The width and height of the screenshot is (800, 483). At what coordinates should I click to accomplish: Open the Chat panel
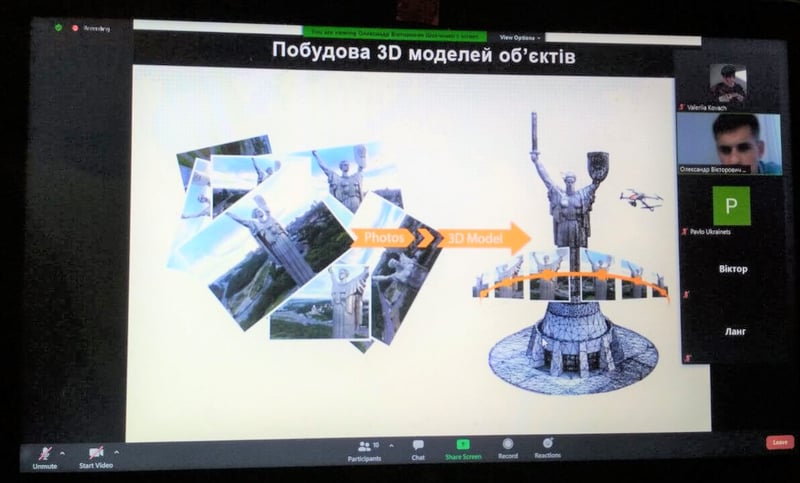pos(418,448)
